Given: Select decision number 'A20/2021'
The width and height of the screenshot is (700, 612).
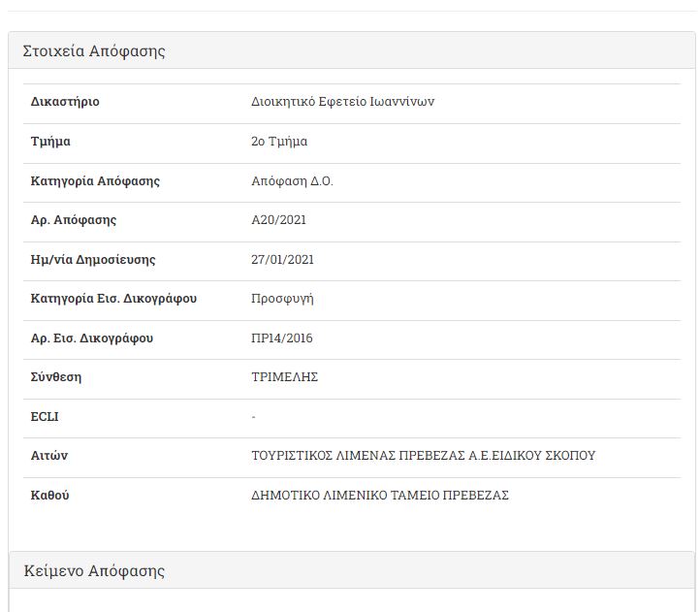Looking at the screenshot, I should click(279, 220).
